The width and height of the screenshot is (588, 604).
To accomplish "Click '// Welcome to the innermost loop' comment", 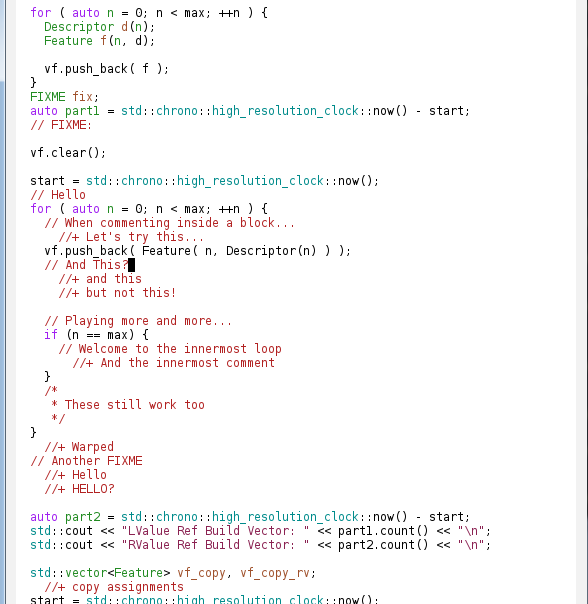I will 170,349.
